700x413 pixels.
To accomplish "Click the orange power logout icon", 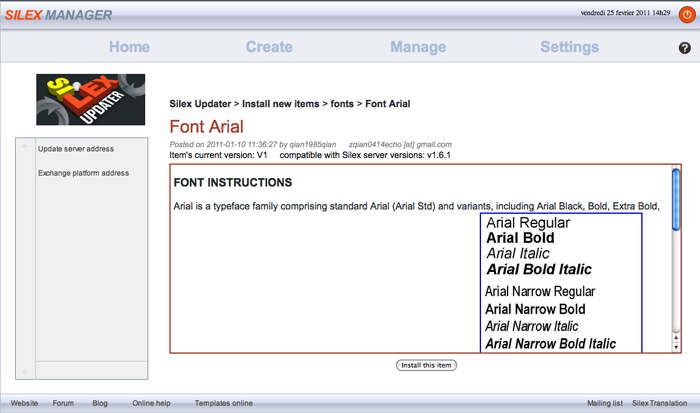I will tap(687, 14).
